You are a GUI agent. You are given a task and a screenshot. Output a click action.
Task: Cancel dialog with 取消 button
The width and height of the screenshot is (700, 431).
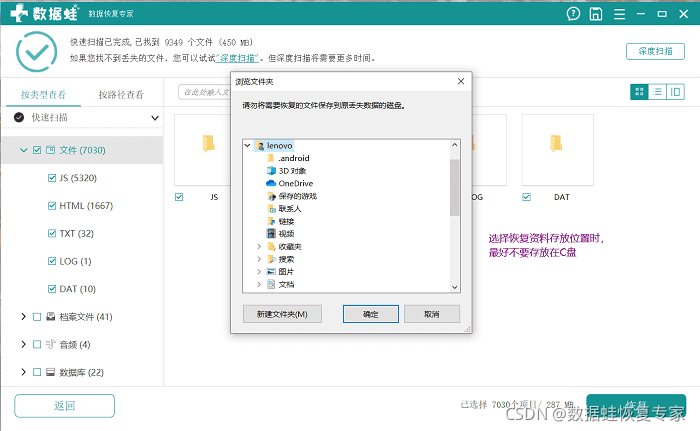tap(432, 314)
